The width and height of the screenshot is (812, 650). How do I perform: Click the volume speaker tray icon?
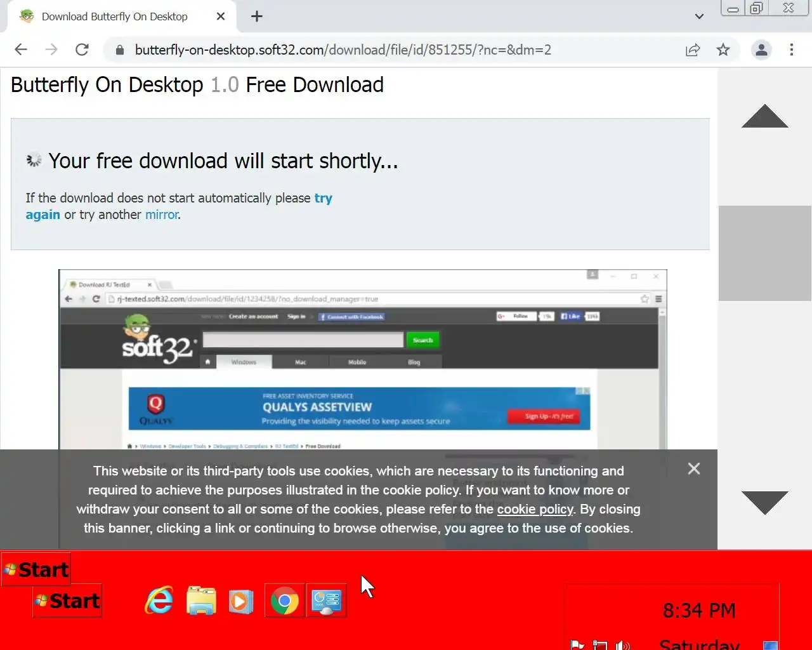[x=622, y=645]
